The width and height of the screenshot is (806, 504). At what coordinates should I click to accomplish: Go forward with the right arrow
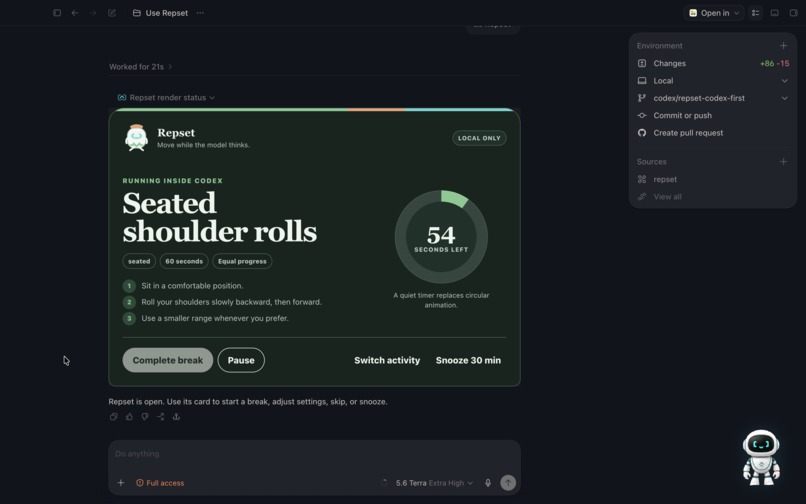pos(93,13)
